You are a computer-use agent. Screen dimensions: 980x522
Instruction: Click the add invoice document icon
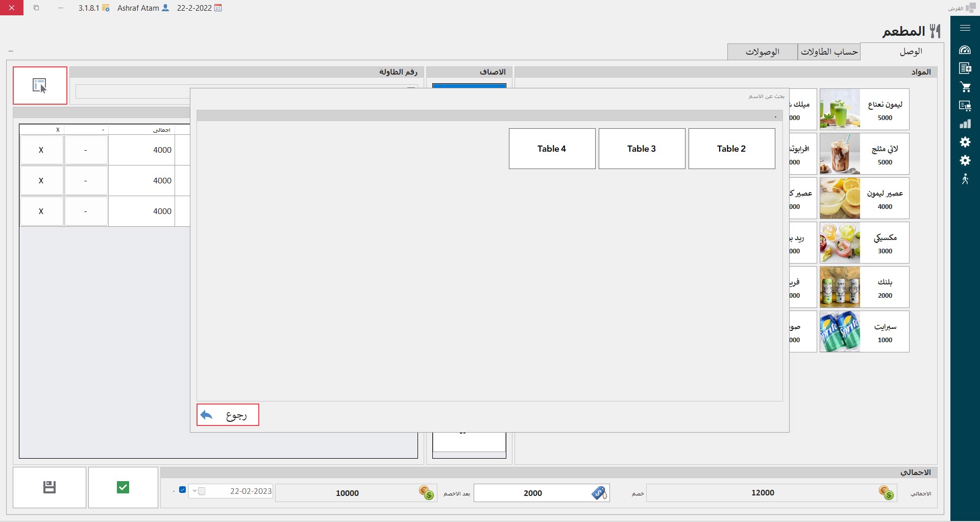point(965,68)
